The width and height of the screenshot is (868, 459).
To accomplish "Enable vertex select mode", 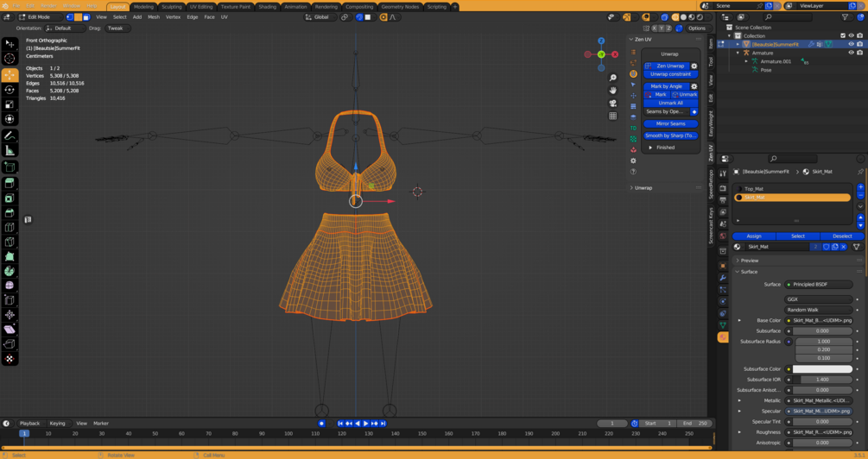I will tap(70, 17).
